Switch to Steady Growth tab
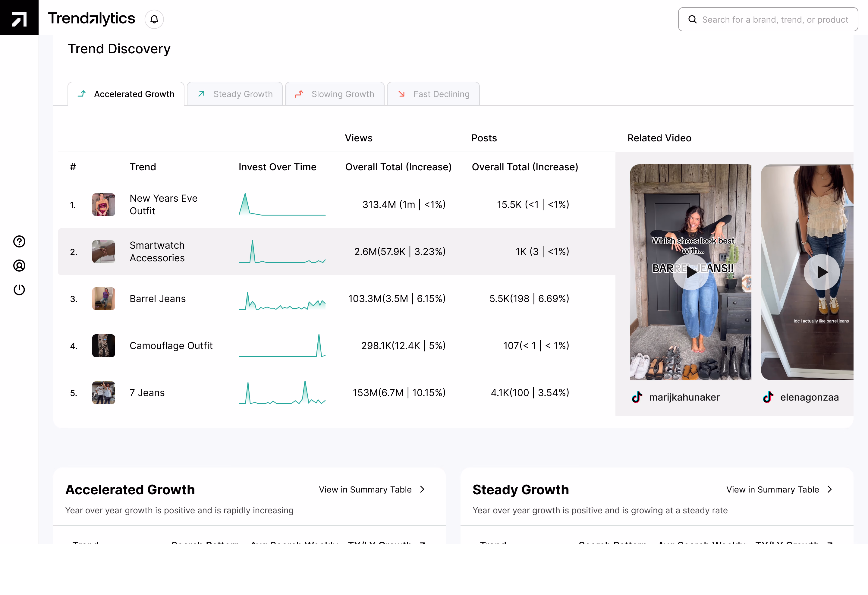 pyautogui.click(x=235, y=94)
